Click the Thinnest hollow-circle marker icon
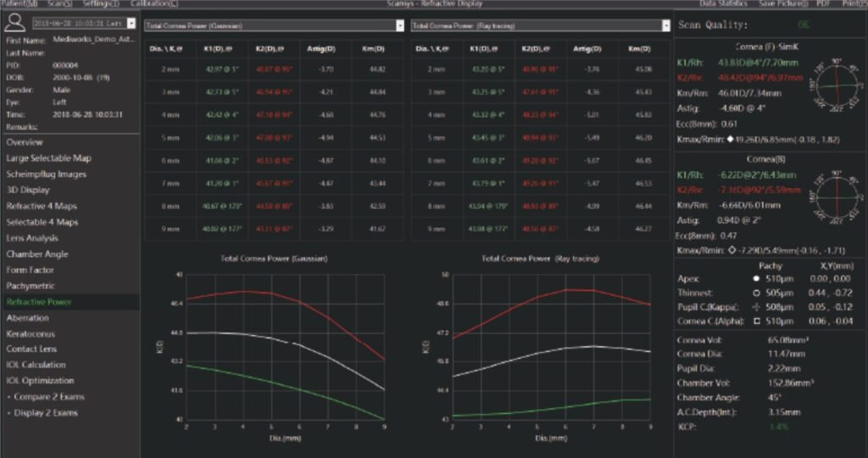 755,293
